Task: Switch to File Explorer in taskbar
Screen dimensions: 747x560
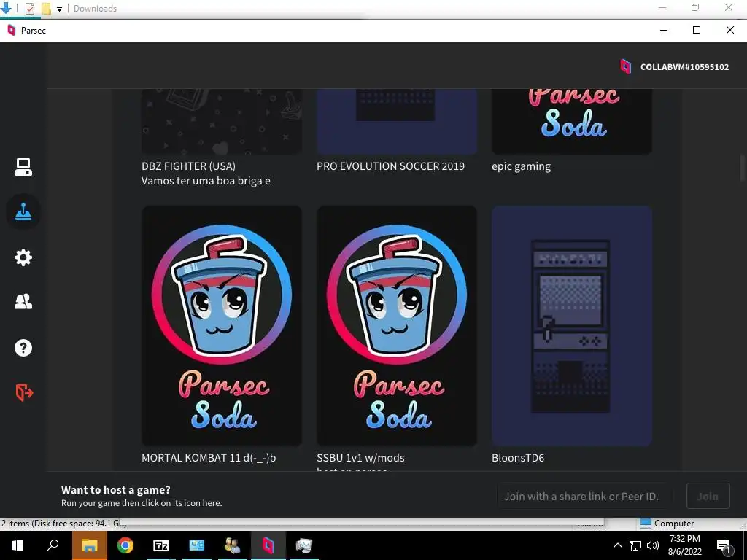Action: click(x=89, y=545)
